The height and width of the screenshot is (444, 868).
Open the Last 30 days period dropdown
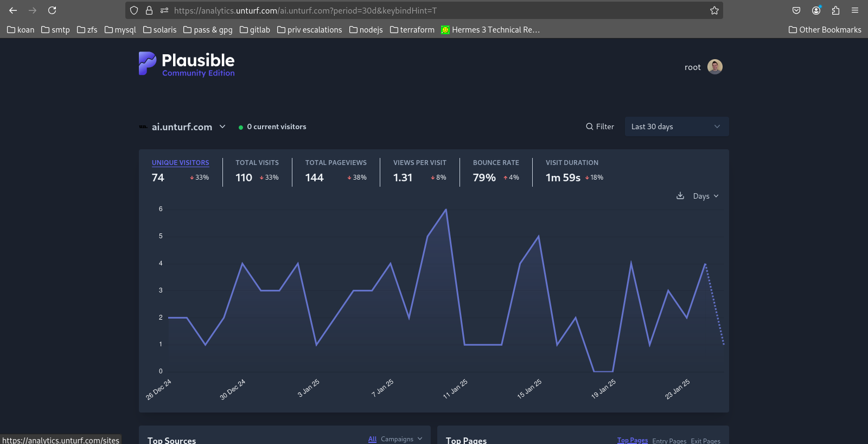(676, 126)
